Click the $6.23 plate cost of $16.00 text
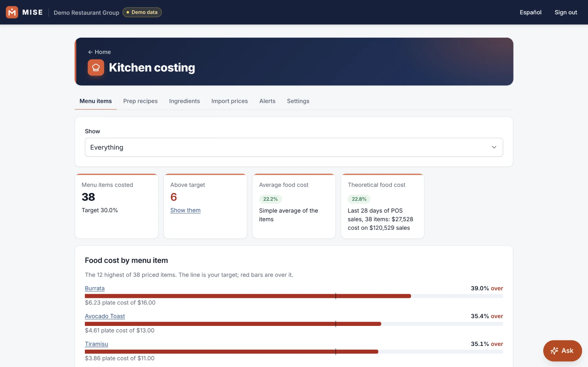The width and height of the screenshot is (588, 367). tap(120, 303)
